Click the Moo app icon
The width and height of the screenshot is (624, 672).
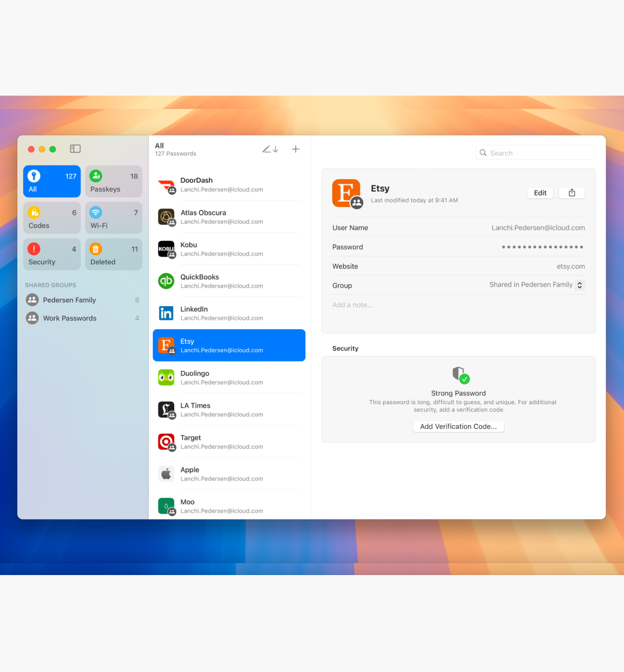[166, 506]
